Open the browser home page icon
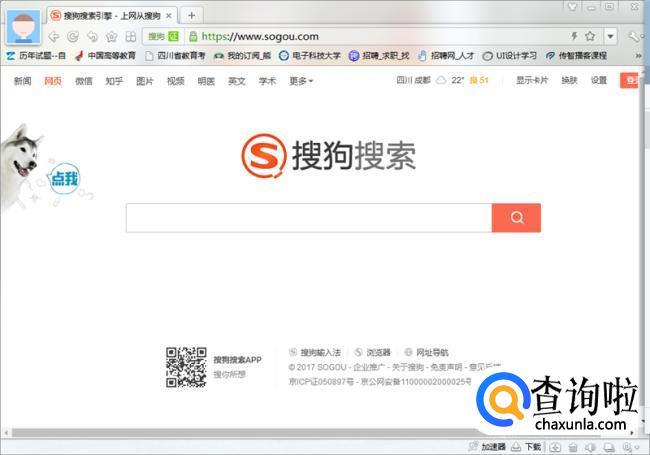 coord(112,37)
